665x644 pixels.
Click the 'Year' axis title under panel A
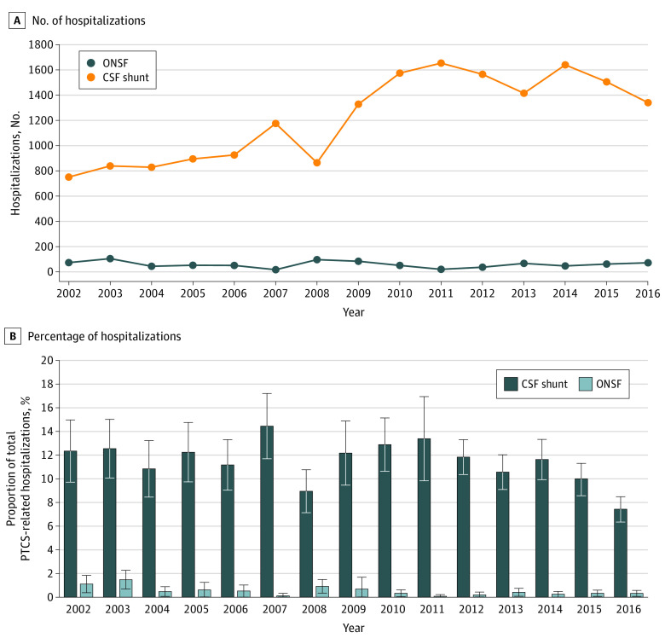pos(353,312)
